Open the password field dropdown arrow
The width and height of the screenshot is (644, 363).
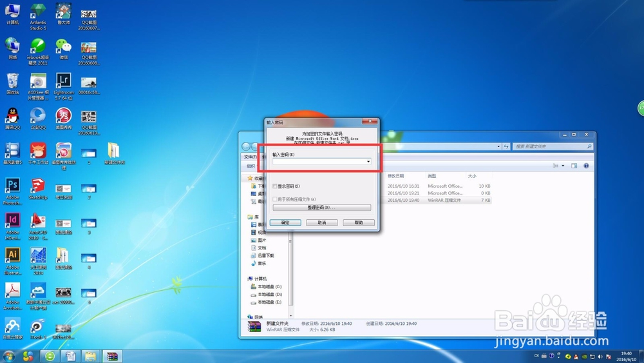click(368, 162)
